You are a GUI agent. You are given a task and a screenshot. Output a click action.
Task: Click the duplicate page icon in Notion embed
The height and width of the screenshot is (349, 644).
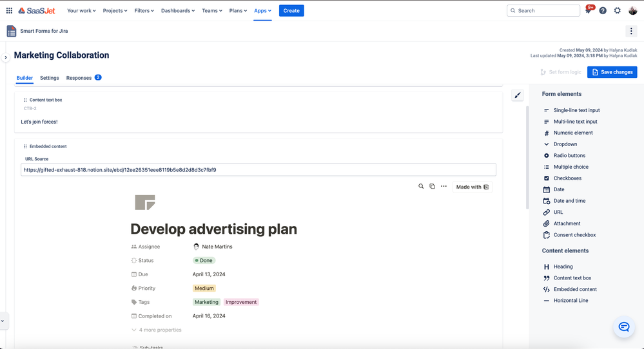tap(432, 186)
